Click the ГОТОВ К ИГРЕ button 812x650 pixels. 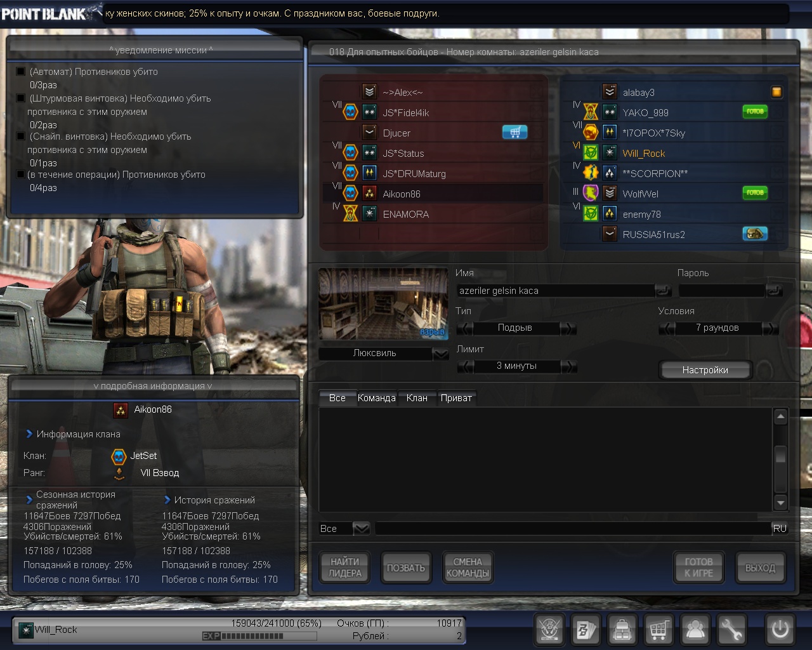pos(698,567)
